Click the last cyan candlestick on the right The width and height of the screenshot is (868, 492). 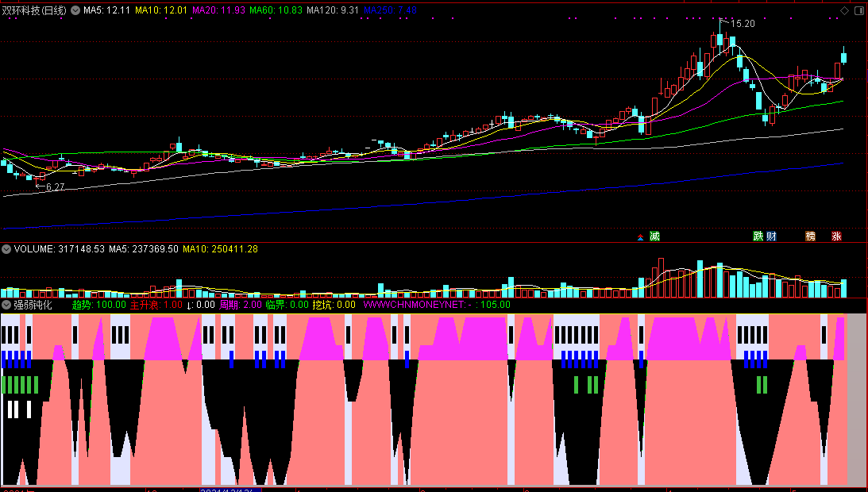tap(844, 56)
